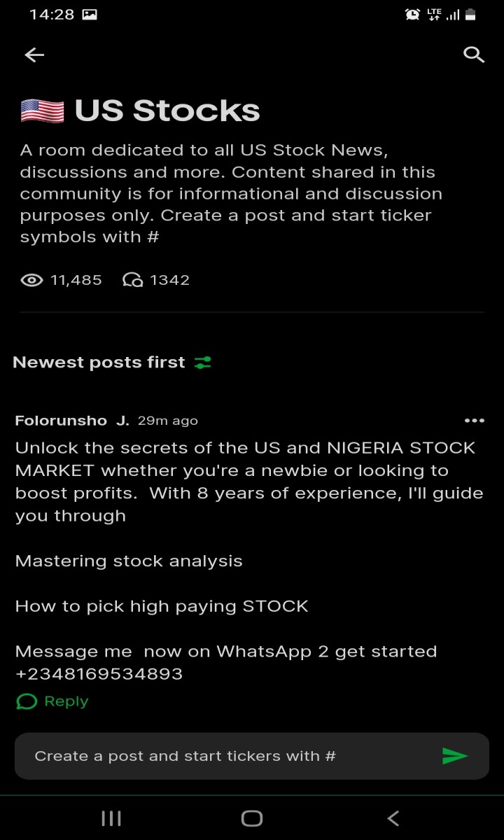Tap the US Stocks room title

(x=167, y=111)
